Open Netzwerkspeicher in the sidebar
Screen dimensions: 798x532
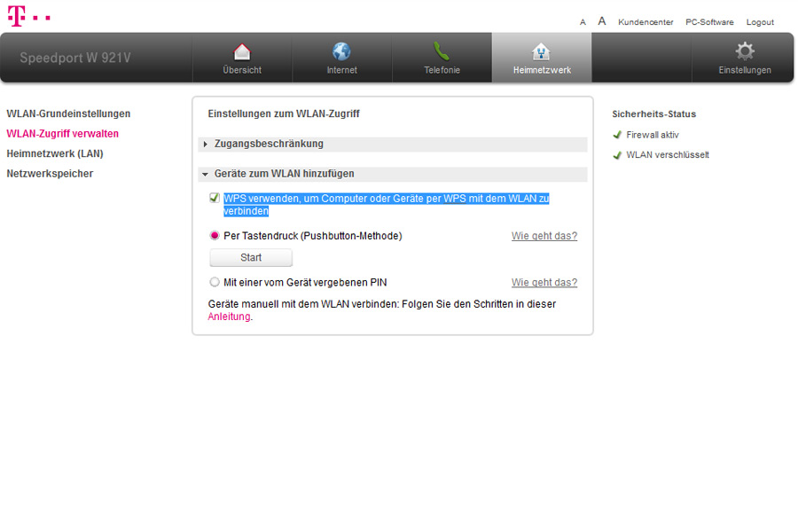pyautogui.click(x=50, y=174)
